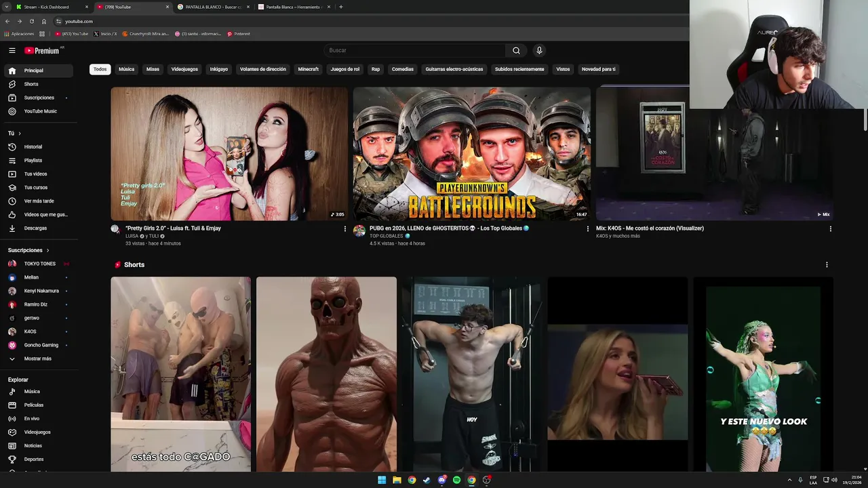
Task: Open YouTube Music from sidebar
Action: coord(38,111)
